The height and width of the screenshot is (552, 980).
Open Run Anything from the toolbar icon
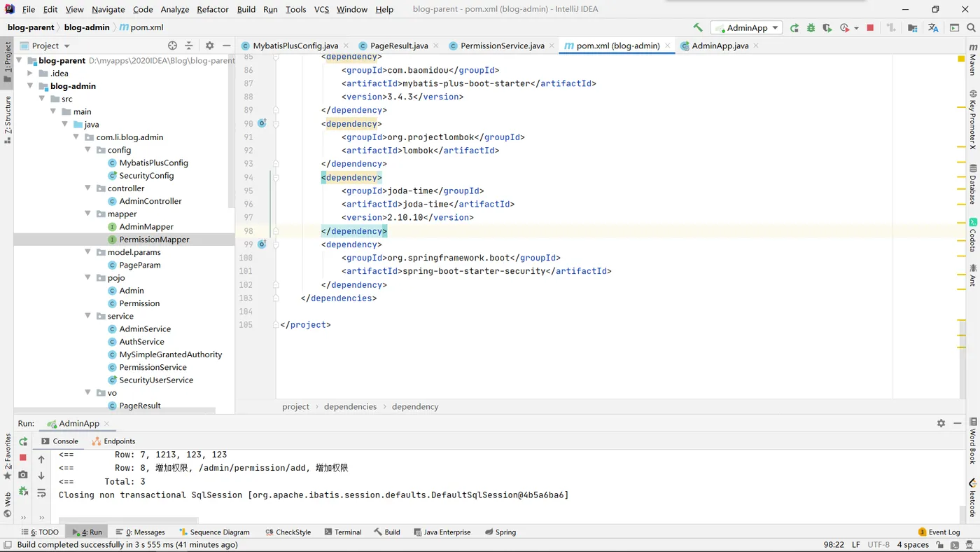tap(954, 28)
